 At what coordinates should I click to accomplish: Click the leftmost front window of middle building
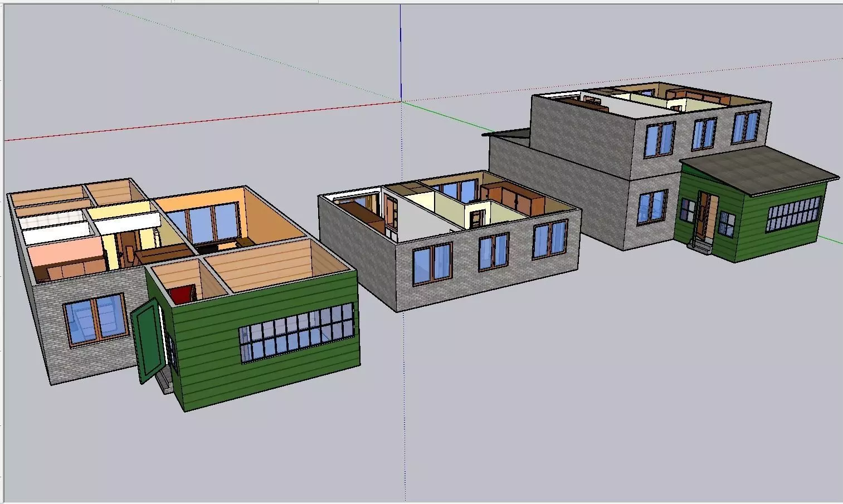point(432,264)
